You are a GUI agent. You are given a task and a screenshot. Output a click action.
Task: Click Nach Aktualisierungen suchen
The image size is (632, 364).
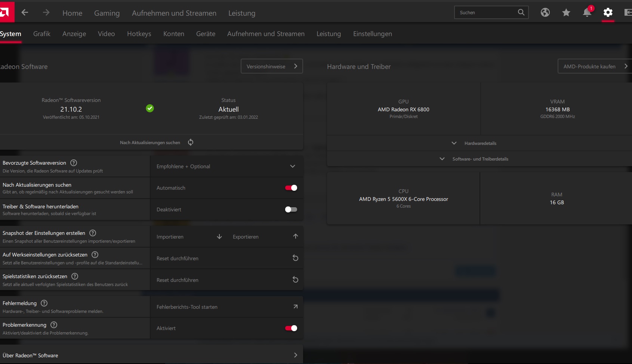(150, 143)
